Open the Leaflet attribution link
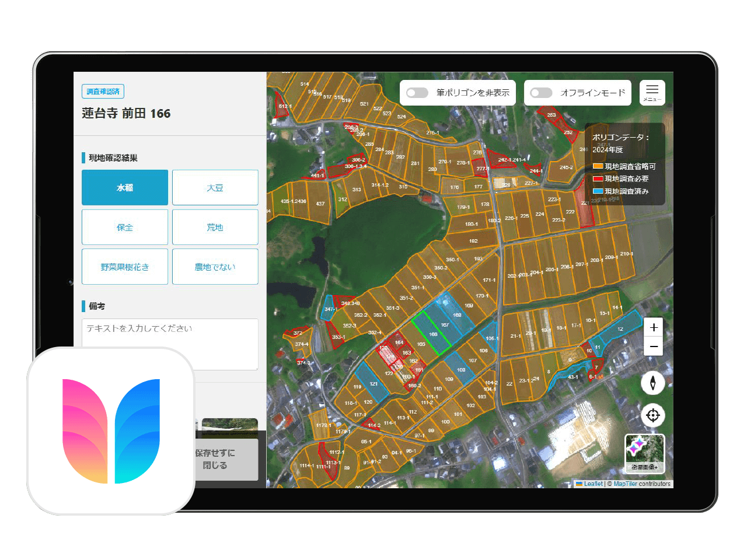The width and height of the screenshot is (747, 560). pos(593,484)
